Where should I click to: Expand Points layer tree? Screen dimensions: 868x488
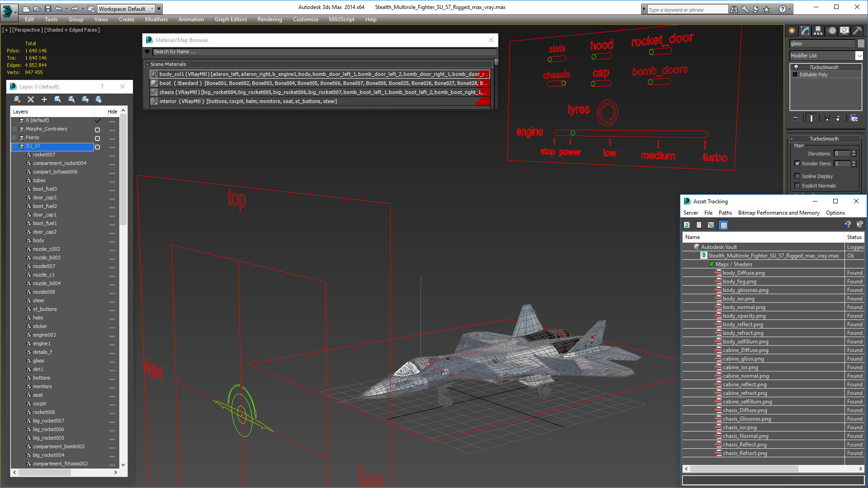[x=14, y=138]
